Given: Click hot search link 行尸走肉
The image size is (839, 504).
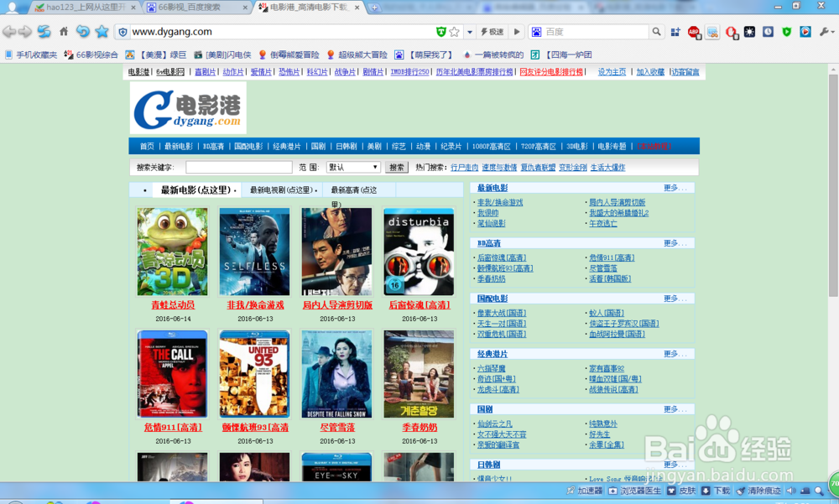Looking at the screenshot, I should coord(465,168).
